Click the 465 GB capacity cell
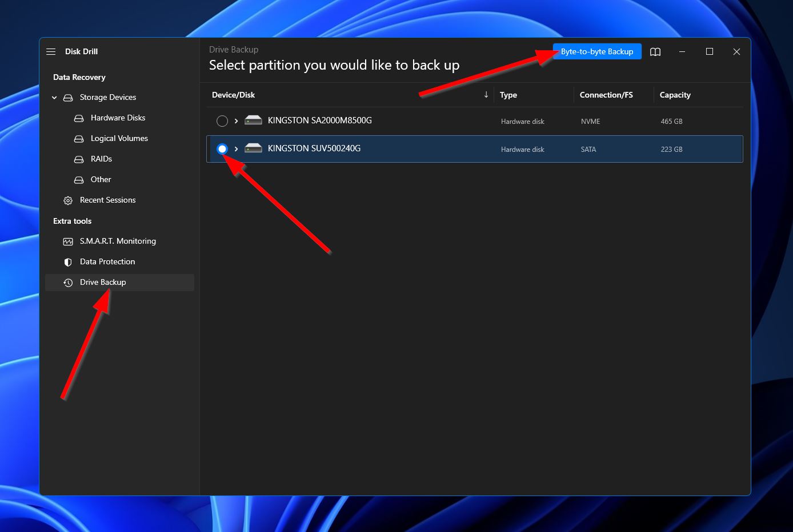Viewport: 793px width, 532px height. [x=672, y=122]
